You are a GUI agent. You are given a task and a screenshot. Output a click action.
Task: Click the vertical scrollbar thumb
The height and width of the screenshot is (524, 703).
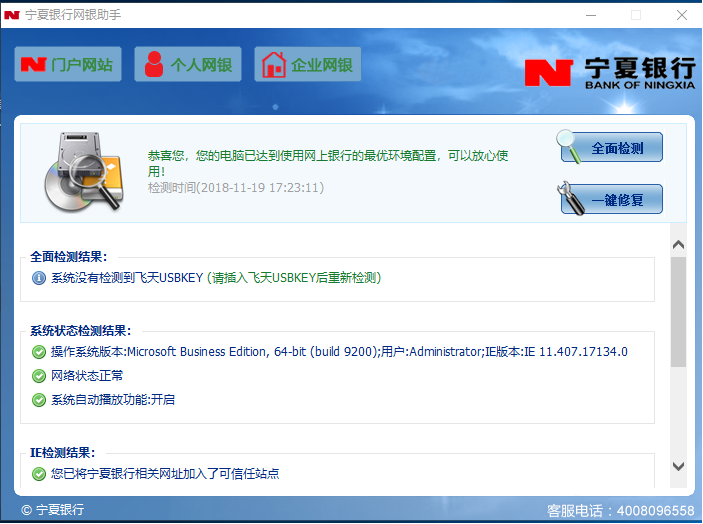point(678,310)
